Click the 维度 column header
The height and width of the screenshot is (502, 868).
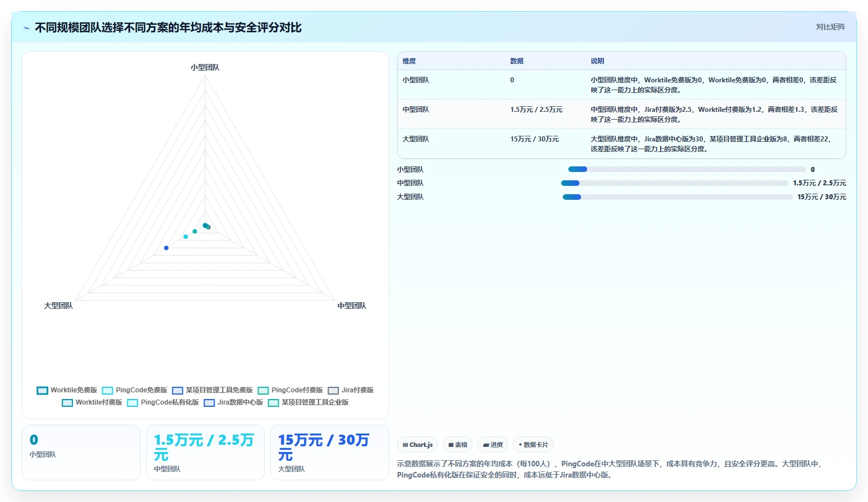pyautogui.click(x=409, y=61)
